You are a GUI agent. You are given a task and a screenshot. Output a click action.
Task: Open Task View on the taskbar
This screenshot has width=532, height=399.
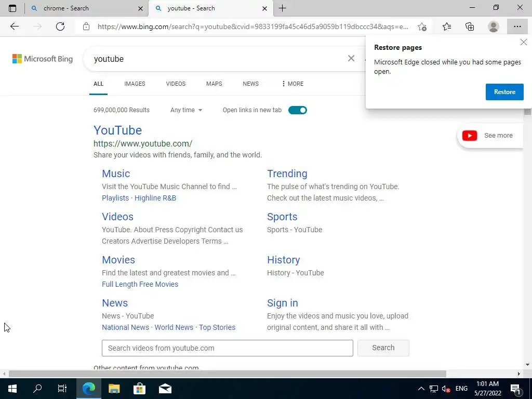[x=62, y=389]
